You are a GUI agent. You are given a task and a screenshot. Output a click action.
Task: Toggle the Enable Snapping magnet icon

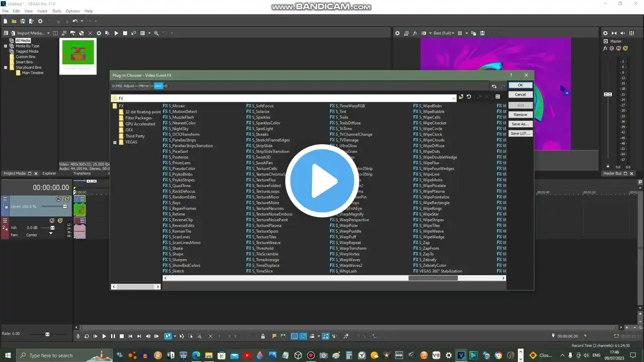(294, 336)
